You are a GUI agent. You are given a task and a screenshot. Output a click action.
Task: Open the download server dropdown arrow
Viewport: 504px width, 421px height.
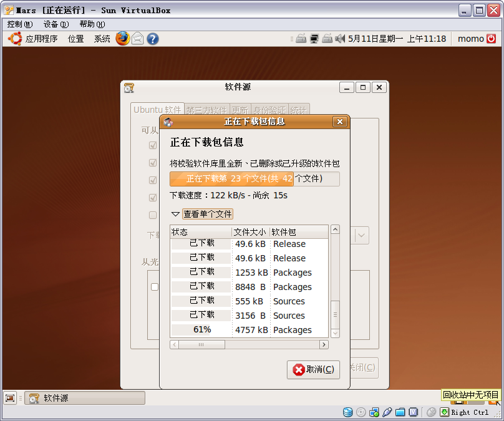[362, 236]
